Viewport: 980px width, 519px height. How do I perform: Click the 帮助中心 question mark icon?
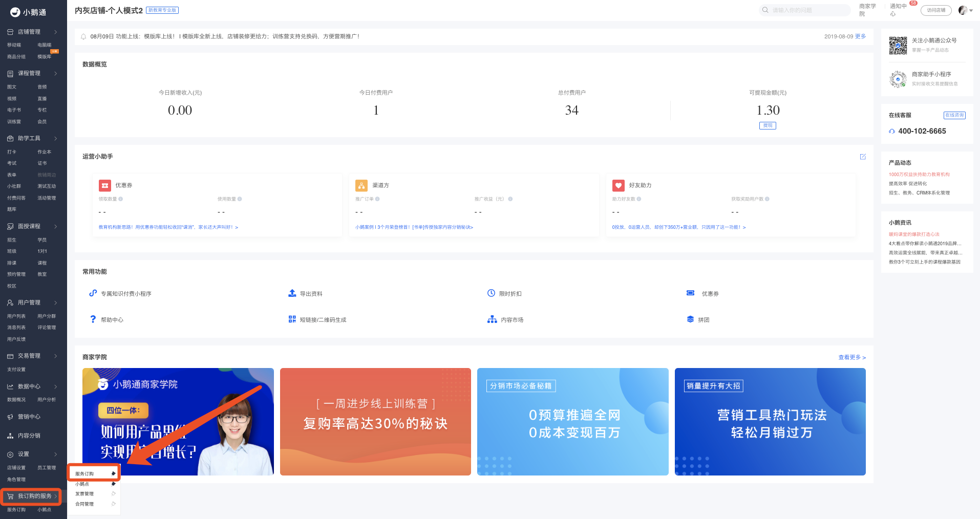[x=93, y=319]
